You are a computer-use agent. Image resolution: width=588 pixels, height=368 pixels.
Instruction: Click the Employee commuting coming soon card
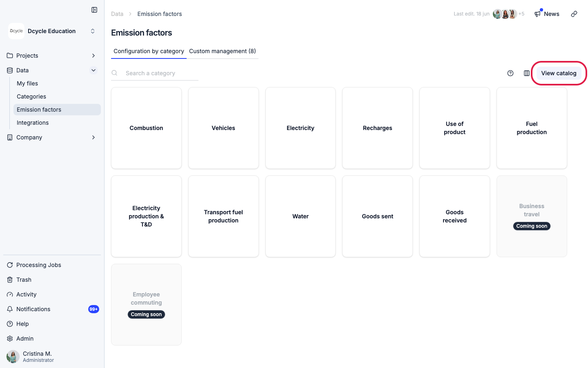coord(146,305)
